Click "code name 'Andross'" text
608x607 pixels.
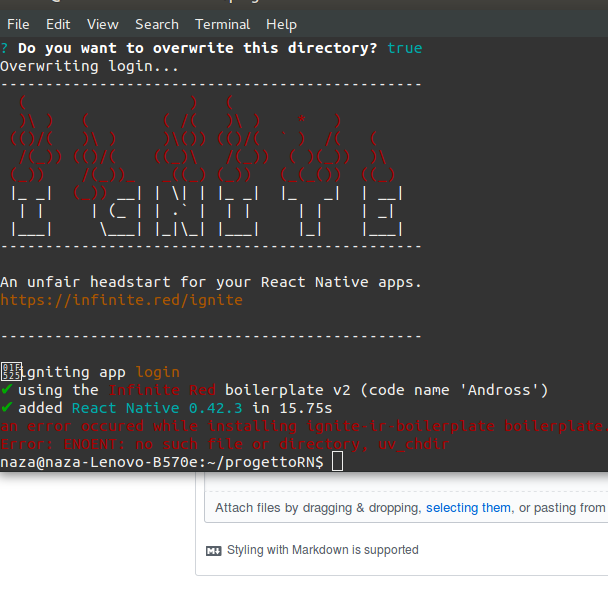point(454,390)
